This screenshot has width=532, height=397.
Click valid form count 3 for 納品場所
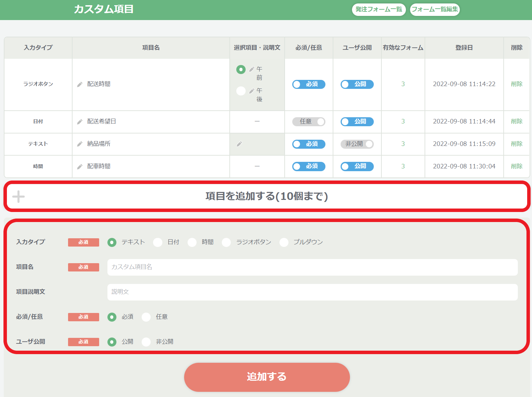[403, 144]
